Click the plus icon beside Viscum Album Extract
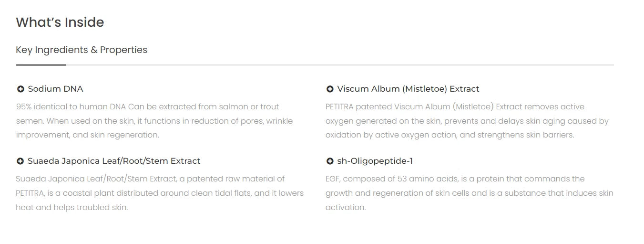The image size is (644, 244). point(330,89)
